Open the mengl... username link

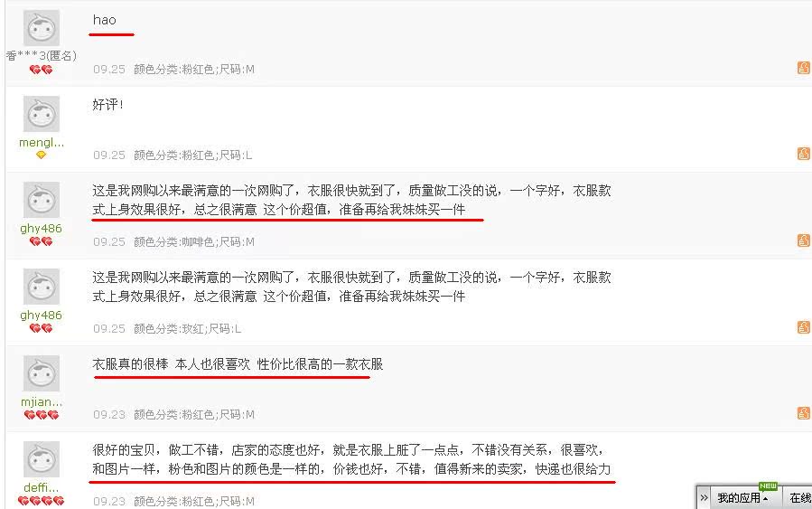pos(42,143)
